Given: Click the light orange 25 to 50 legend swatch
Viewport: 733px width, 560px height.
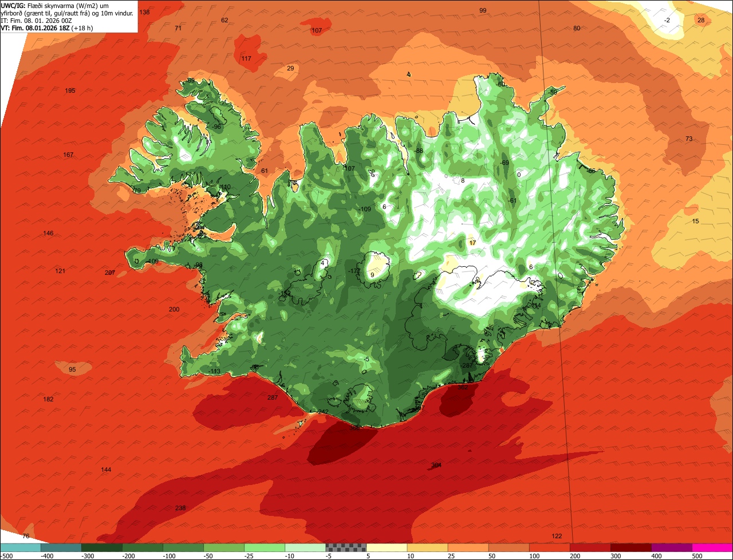Looking at the screenshot, I should [x=468, y=547].
